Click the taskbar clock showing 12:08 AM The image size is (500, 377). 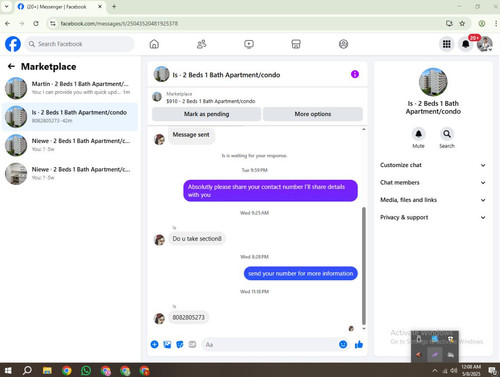click(x=471, y=370)
